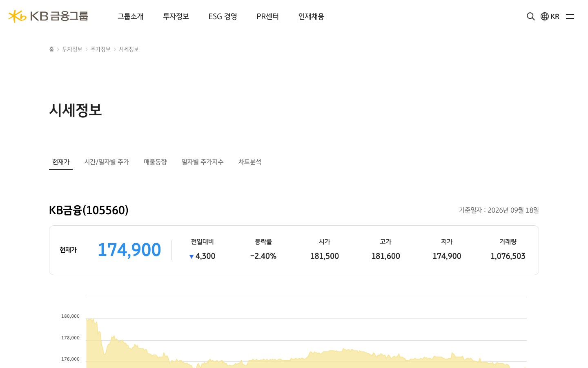This screenshot has height=368, width=588.
Task: Click the 거래량 value 1,076,503
Action: coord(508,256)
